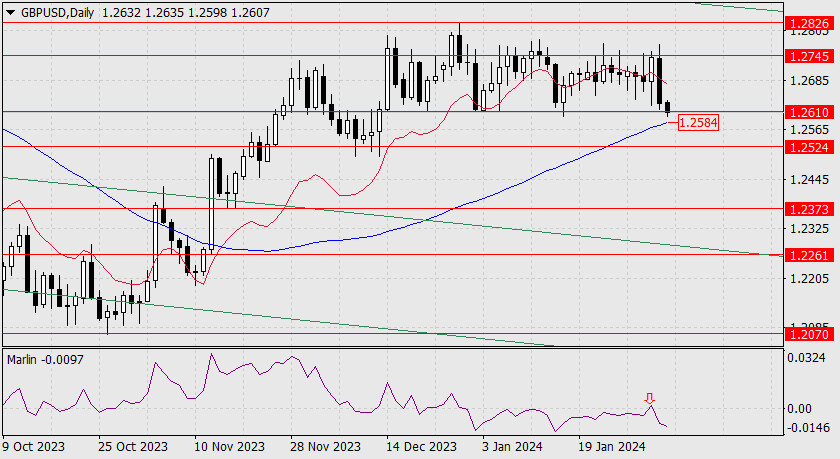This screenshot has height=459, width=840.
Task: Select the 1.2524 price level label
Action: coord(809,147)
